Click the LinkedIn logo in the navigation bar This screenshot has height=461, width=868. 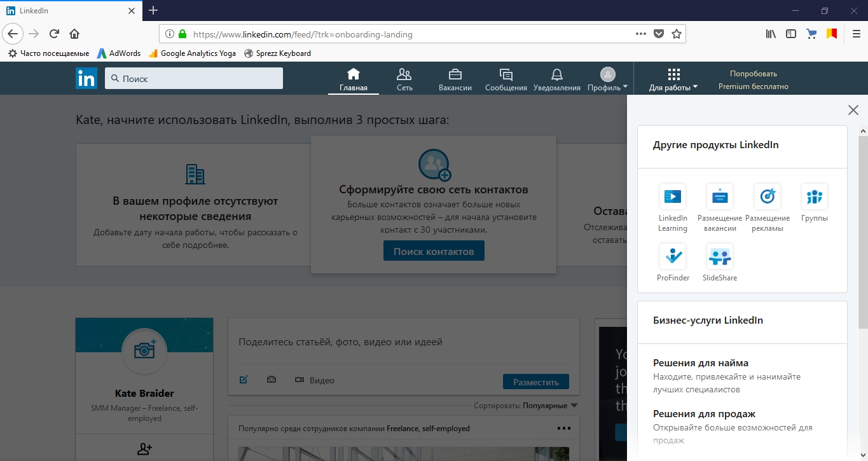(x=86, y=78)
